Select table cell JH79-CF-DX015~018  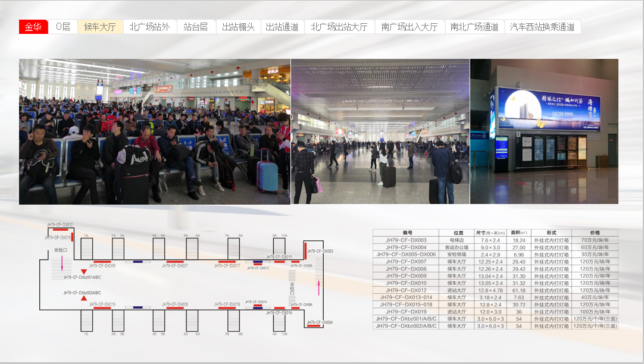tap(406, 305)
